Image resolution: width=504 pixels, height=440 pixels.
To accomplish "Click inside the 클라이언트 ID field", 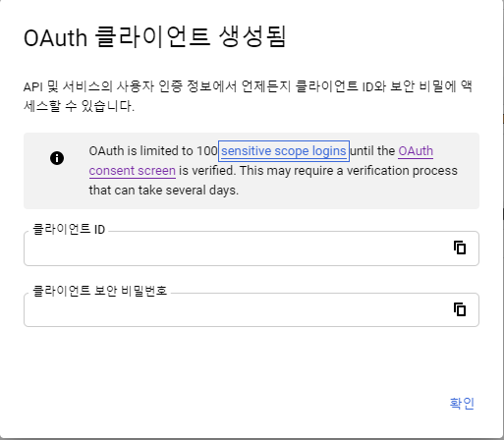I will click(252, 248).
